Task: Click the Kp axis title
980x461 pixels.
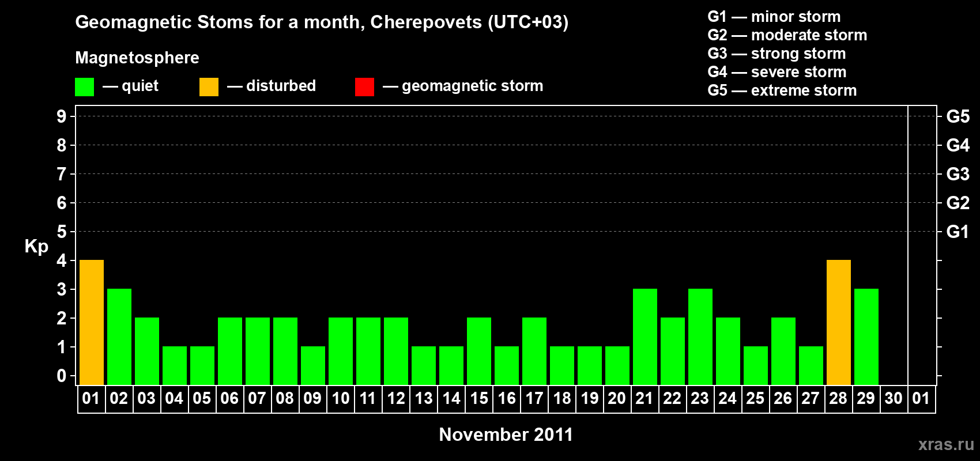Action: click(36, 247)
